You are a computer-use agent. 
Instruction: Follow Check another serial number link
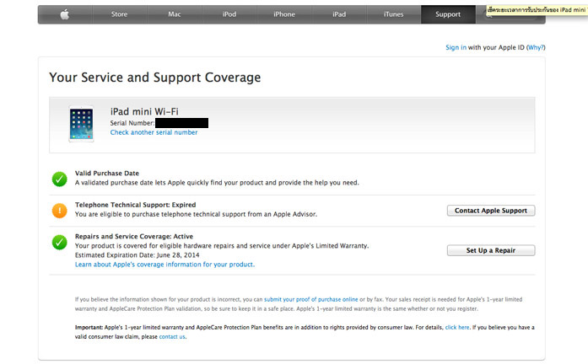154,132
